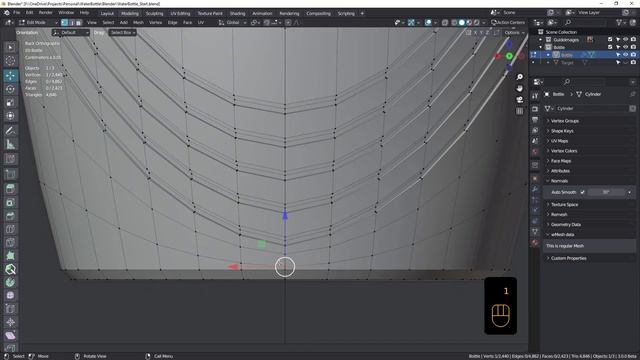Image resolution: width=640 pixels, height=360 pixels.
Task: Expand the Custom Properties panel
Action: pos(569,258)
